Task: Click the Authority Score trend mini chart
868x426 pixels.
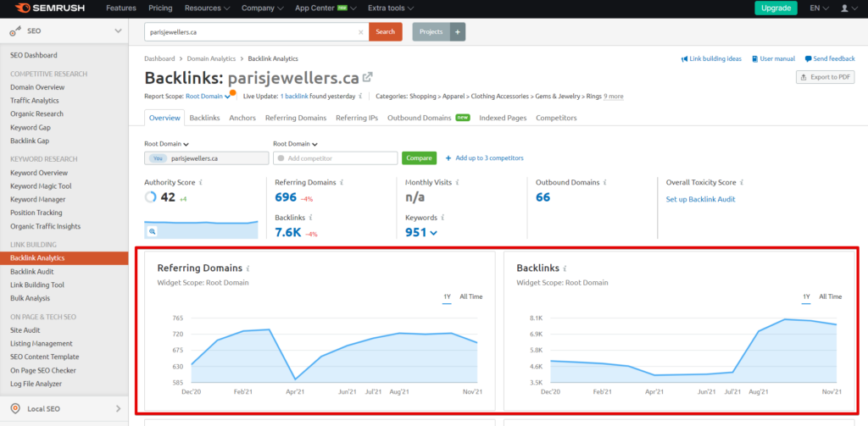Action: click(201, 230)
